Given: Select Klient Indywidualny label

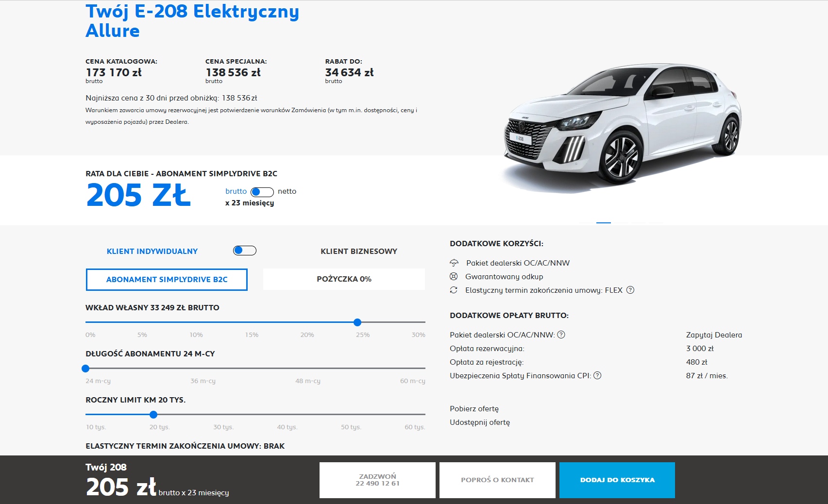Looking at the screenshot, I should (152, 252).
